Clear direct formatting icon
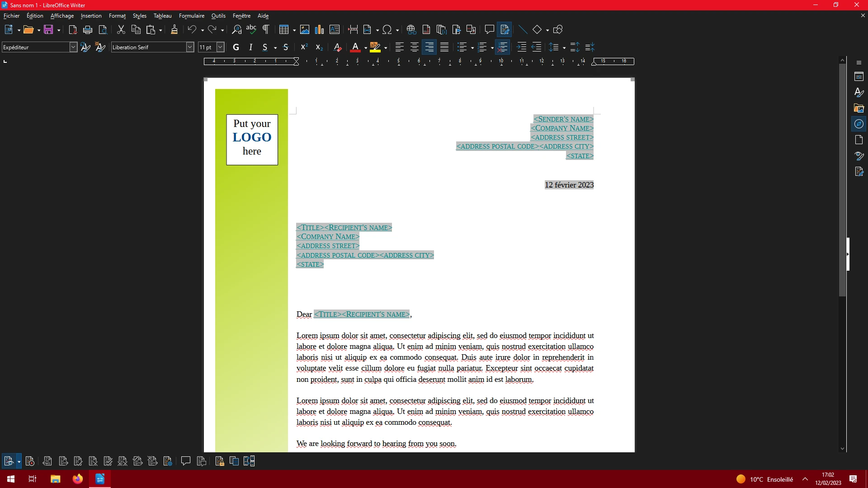Screen dimensions: 868x488 pos(337,47)
